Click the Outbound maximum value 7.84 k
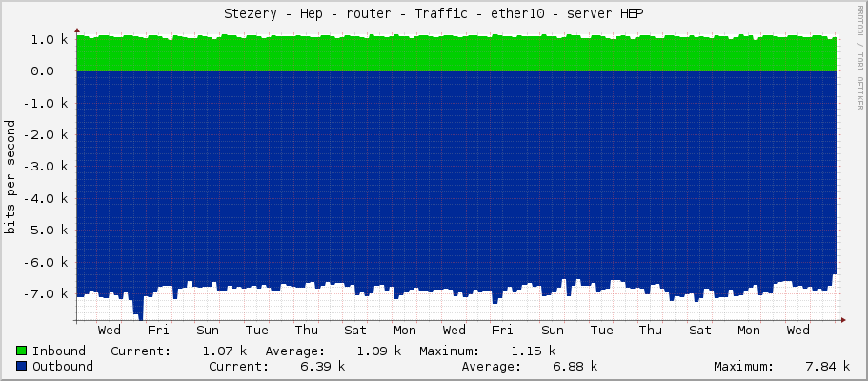This screenshot has width=868, height=381. (x=828, y=367)
